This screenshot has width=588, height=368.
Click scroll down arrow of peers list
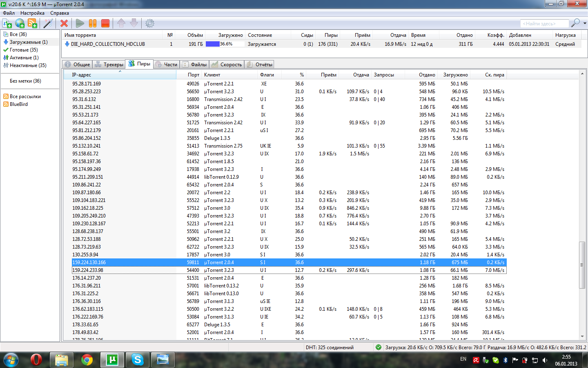582,337
